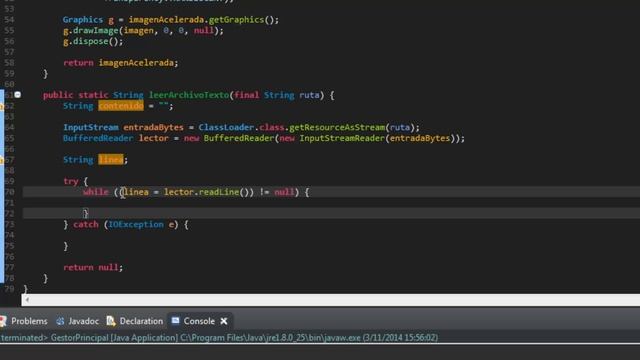Click 'return imagenAcelerada;' statement
640x360 pixels.
pos(121,63)
